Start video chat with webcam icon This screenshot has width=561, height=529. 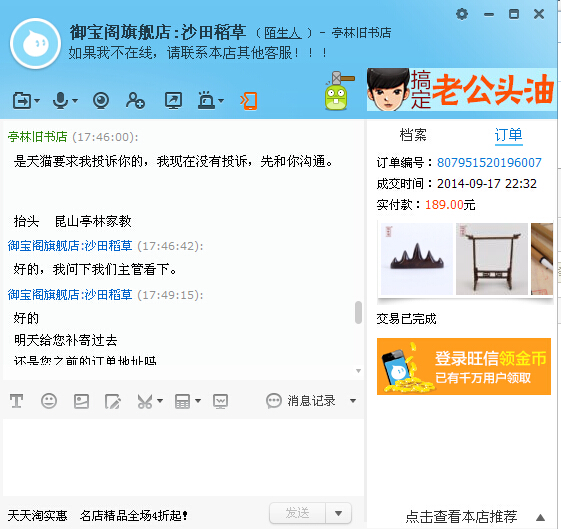point(101,101)
